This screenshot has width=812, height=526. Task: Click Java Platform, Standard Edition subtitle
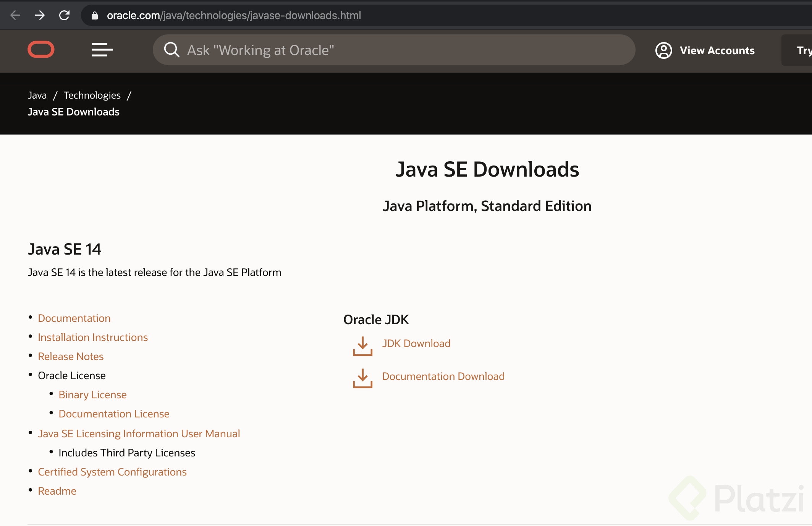(x=487, y=206)
